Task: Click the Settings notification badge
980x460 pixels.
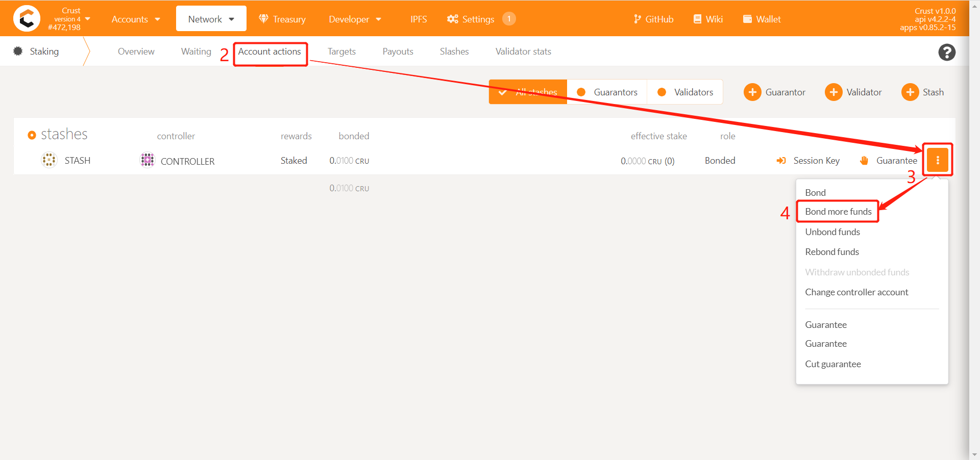Action: 509,19
